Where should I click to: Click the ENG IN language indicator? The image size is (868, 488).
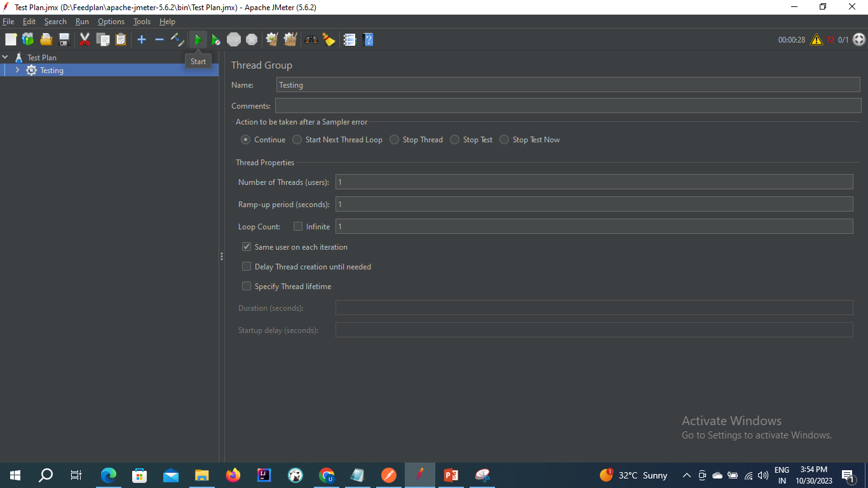click(782, 475)
